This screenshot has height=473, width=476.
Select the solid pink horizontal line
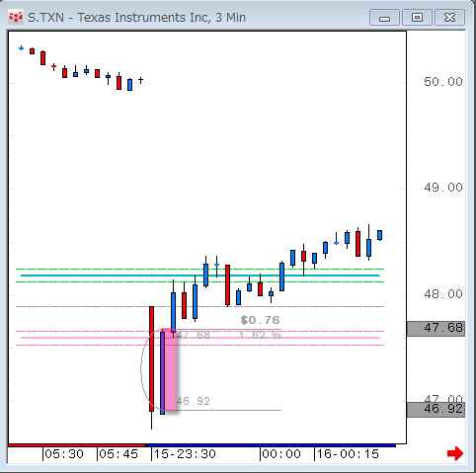point(200,338)
